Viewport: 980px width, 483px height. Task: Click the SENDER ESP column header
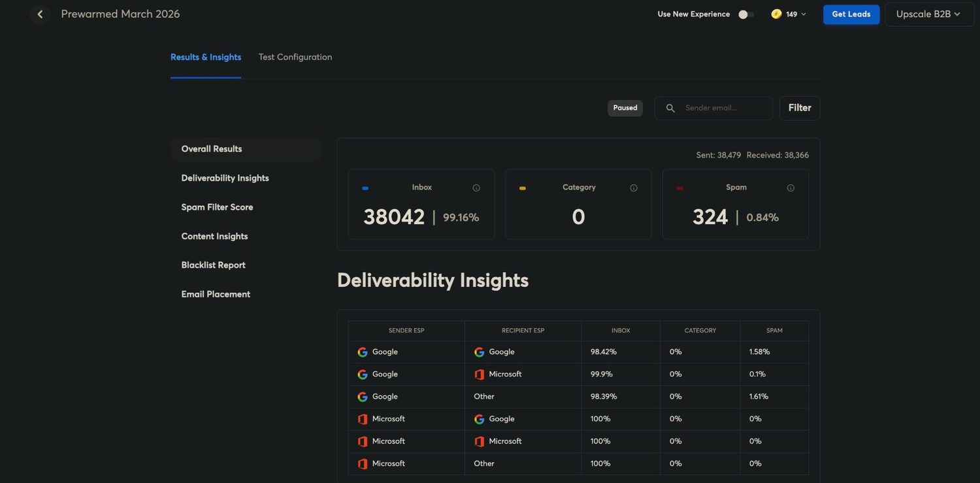click(x=406, y=331)
